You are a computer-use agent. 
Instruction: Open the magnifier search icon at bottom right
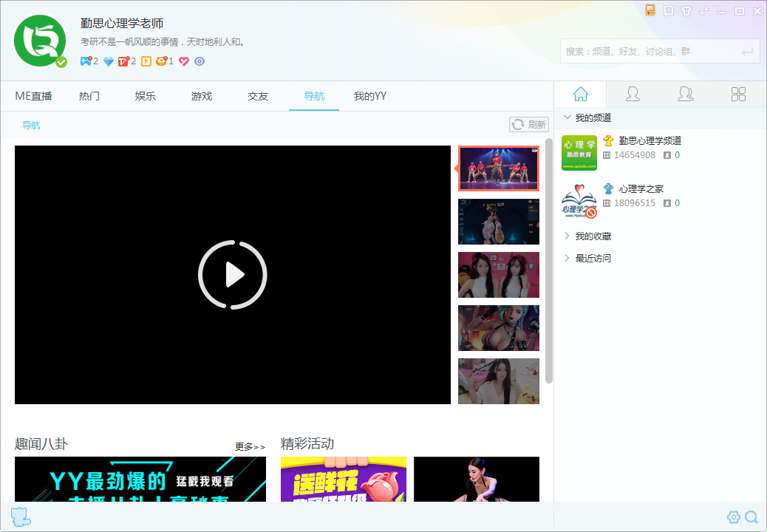pos(751,516)
